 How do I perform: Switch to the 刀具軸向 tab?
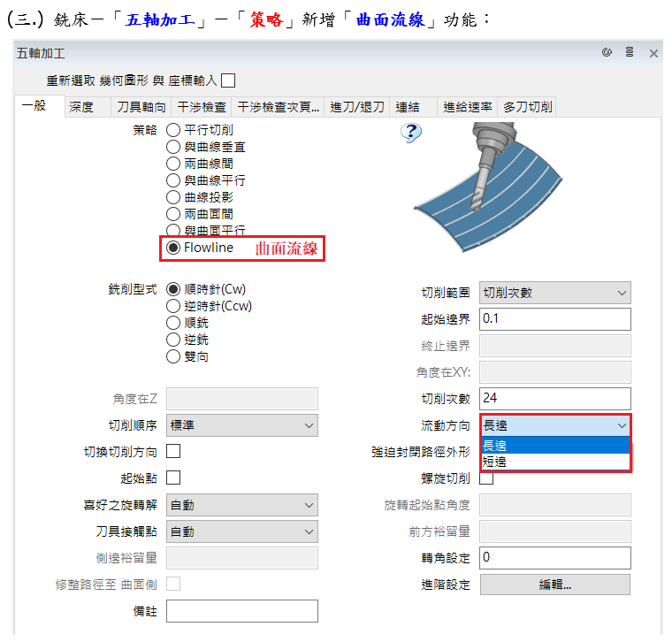pyautogui.click(x=141, y=107)
